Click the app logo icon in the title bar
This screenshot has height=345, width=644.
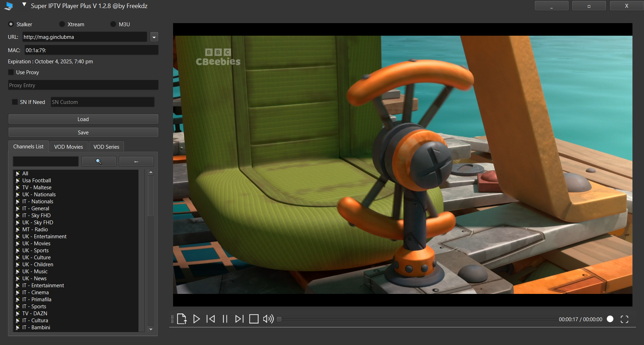pyautogui.click(x=9, y=6)
